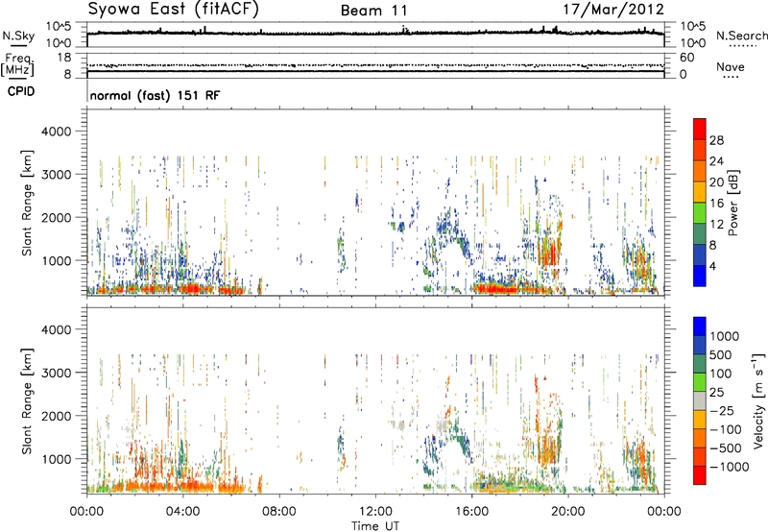The image size is (768, 532).
Task: Click the '18' frequency axis tick
Action: tap(64, 58)
